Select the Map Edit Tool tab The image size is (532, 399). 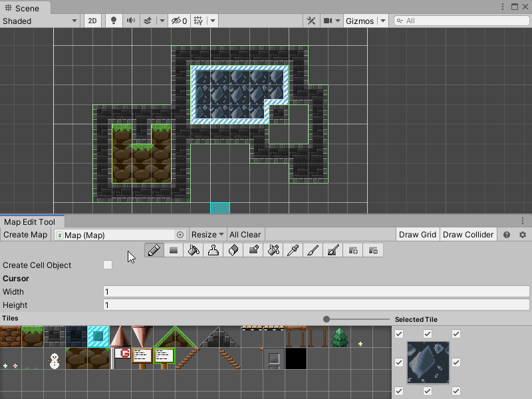[x=29, y=222]
